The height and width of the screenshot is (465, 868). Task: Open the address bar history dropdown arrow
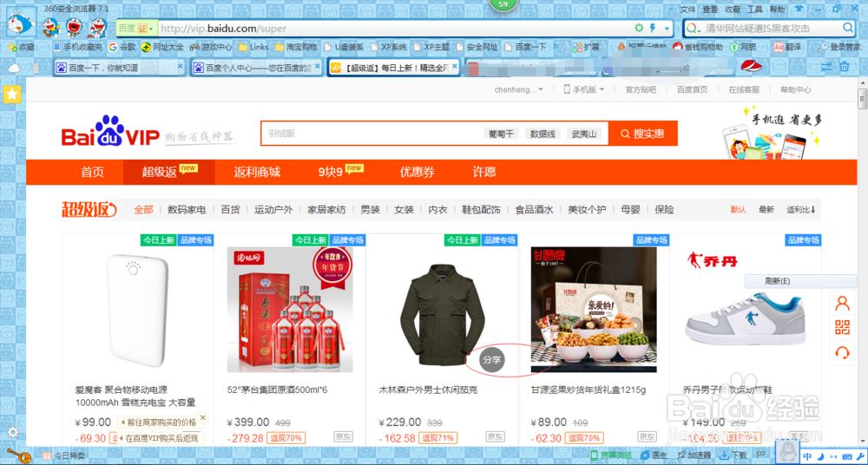667,29
